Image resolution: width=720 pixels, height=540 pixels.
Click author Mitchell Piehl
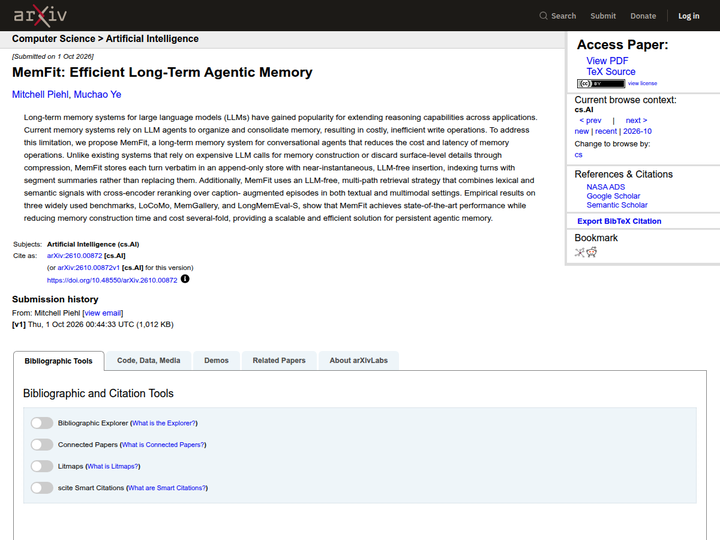[x=40, y=95]
